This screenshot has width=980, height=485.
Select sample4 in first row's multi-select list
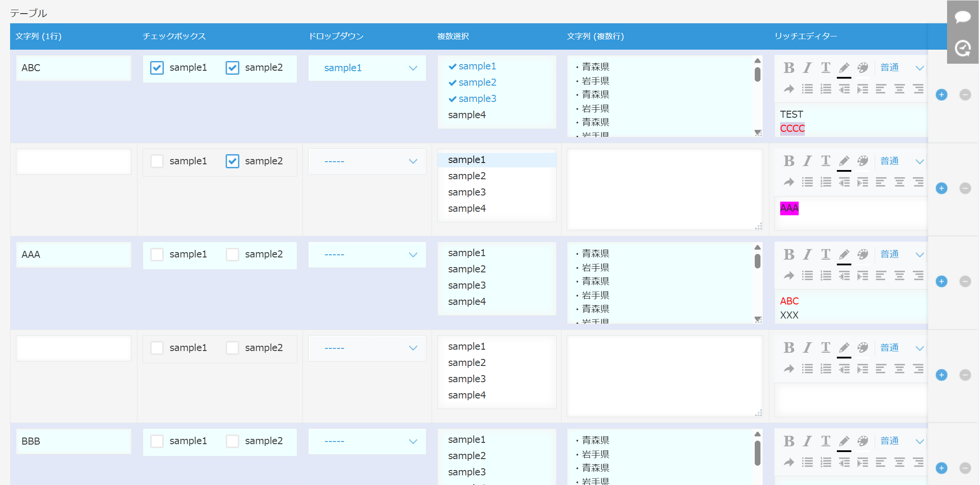coord(467,115)
